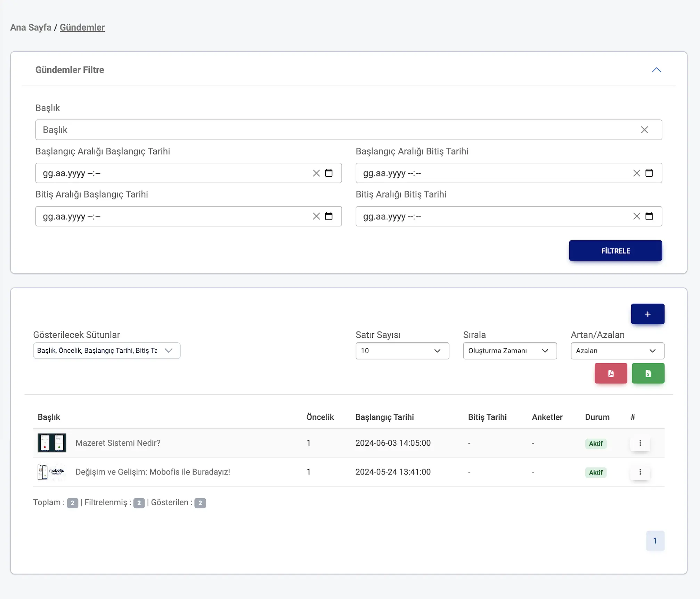Open actions menu for Mazeret Sistemi Nedir?
This screenshot has height=599, width=700.
click(640, 443)
